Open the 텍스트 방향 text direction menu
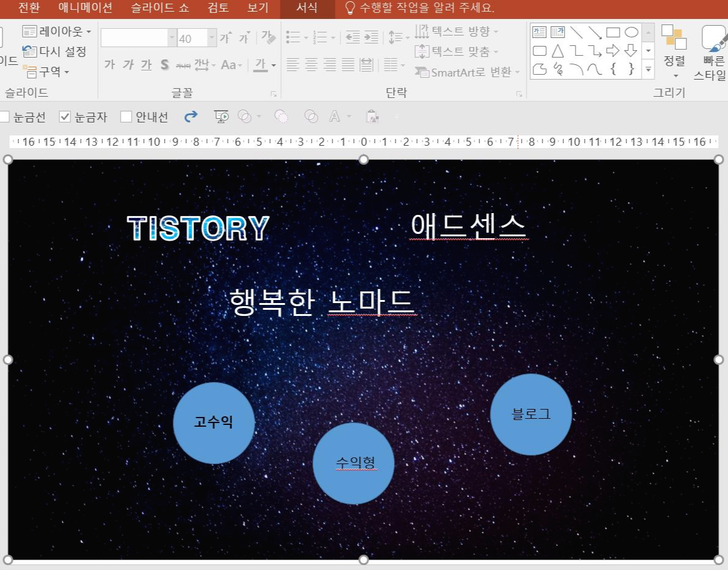Screen dimensions: 728x570 pyautogui.click(x=456, y=31)
